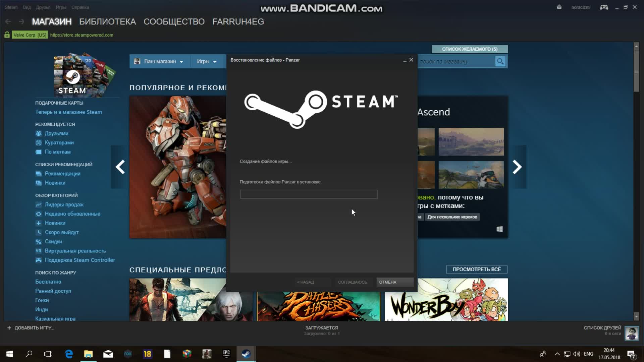Open the Вид menu
The image size is (644, 362).
point(27,7)
